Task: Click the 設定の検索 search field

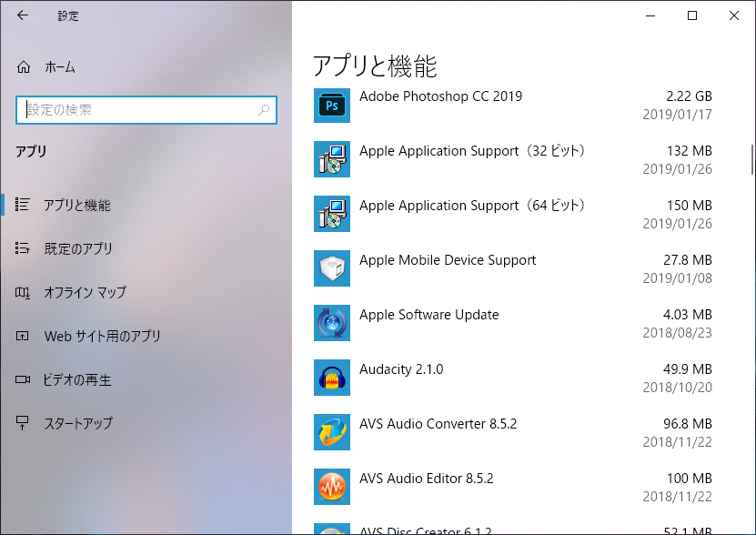Action: pyautogui.click(x=146, y=110)
